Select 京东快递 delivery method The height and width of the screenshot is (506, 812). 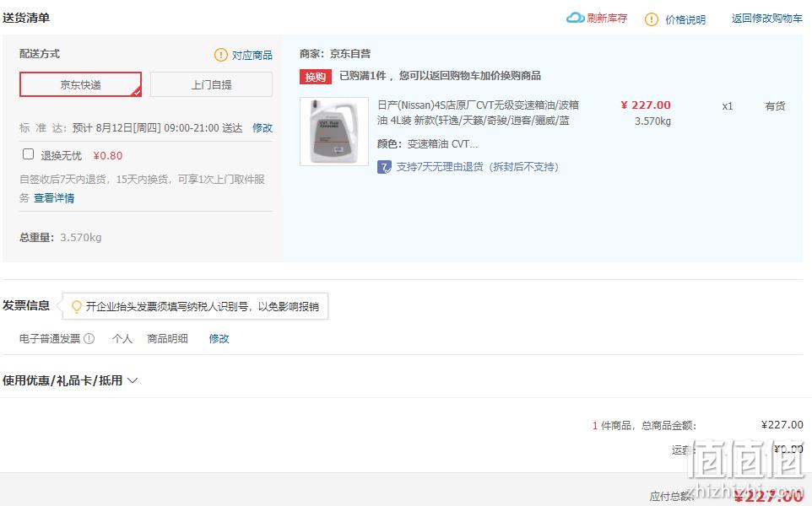[80, 84]
